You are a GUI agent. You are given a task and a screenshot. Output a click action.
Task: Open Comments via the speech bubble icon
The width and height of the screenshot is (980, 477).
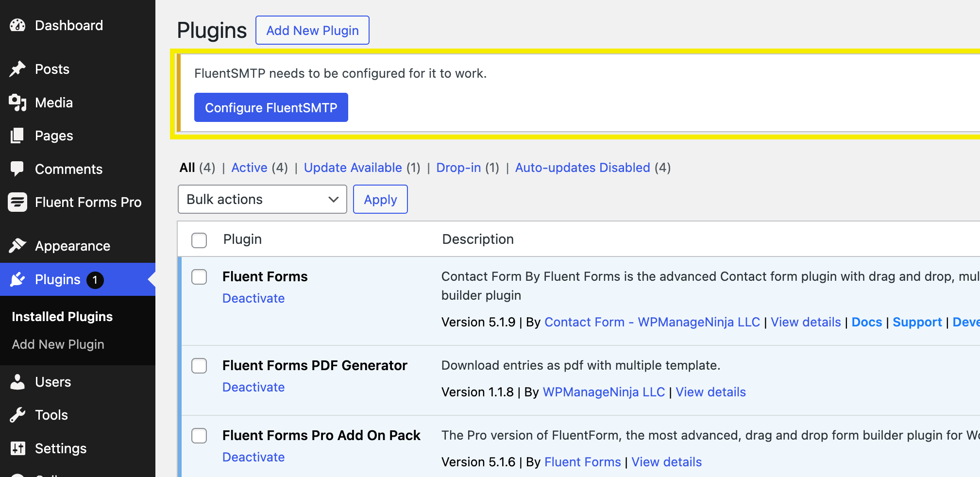coord(17,169)
